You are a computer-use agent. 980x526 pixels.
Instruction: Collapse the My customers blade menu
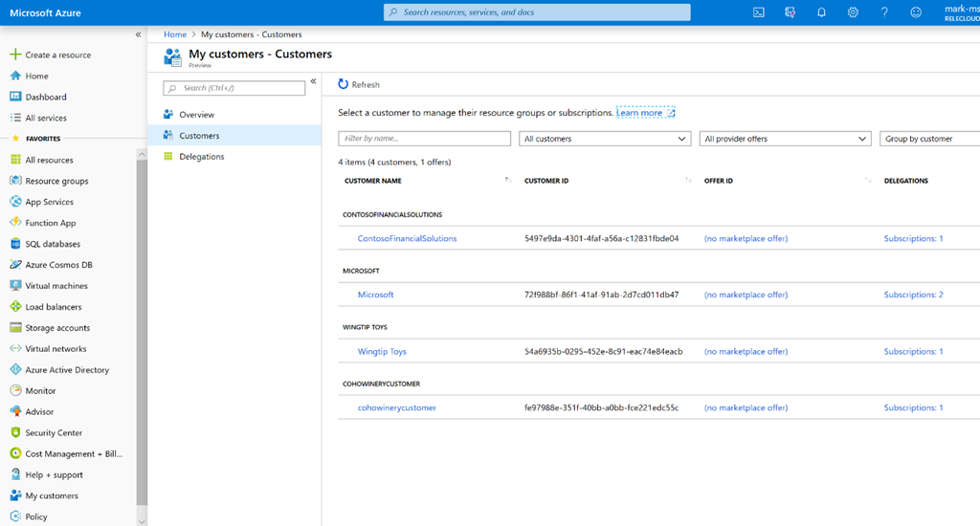coord(313,81)
